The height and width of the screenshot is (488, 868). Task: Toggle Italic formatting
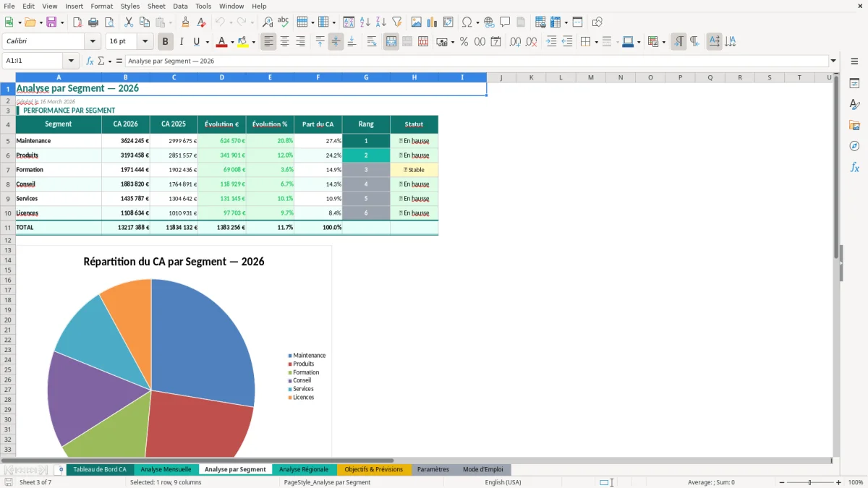182,42
